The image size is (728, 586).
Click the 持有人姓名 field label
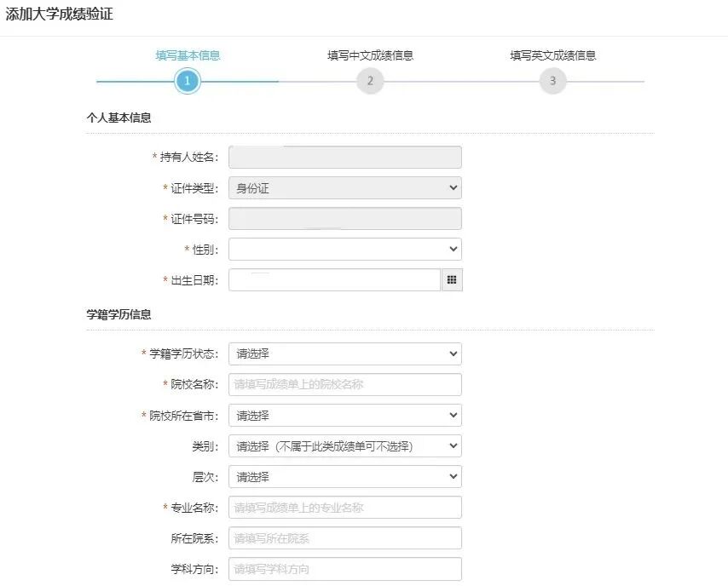(x=188, y=158)
